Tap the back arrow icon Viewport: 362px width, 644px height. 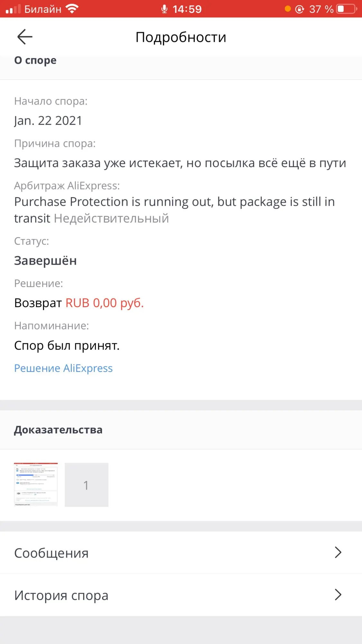(x=25, y=37)
